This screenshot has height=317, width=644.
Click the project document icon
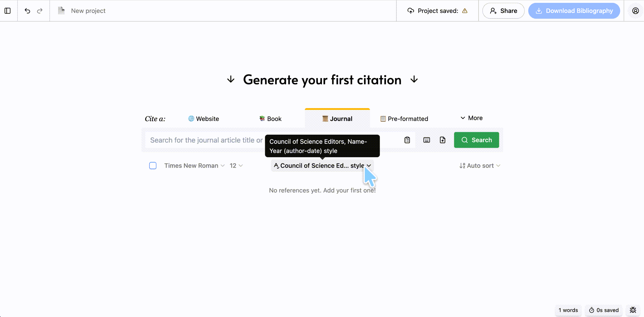tap(62, 11)
